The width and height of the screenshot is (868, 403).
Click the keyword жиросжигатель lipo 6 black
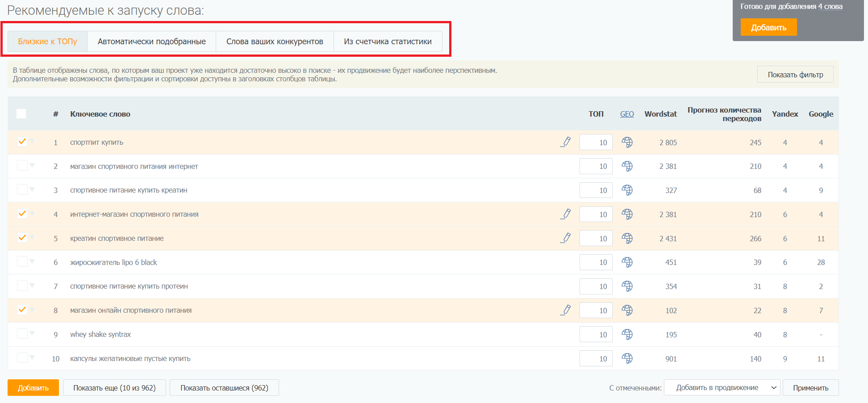pos(113,262)
